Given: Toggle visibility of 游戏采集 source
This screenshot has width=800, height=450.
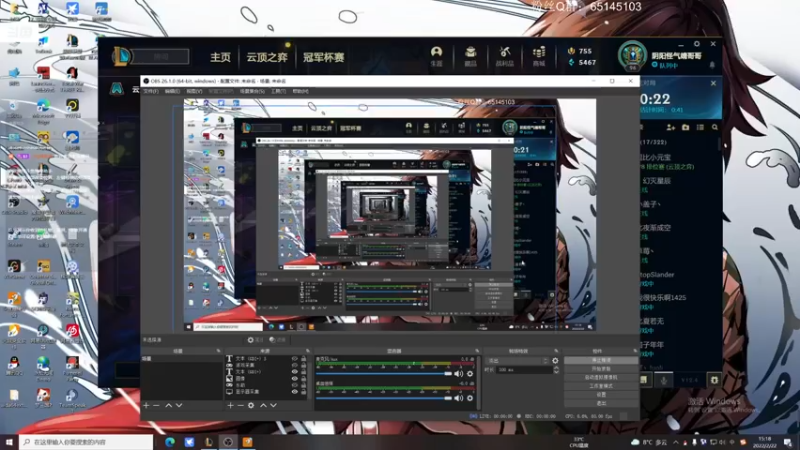Looking at the screenshot, I should click(x=294, y=365).
